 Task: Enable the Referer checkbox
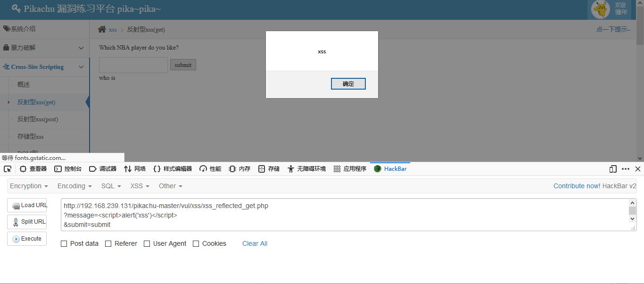coord(108,244)
